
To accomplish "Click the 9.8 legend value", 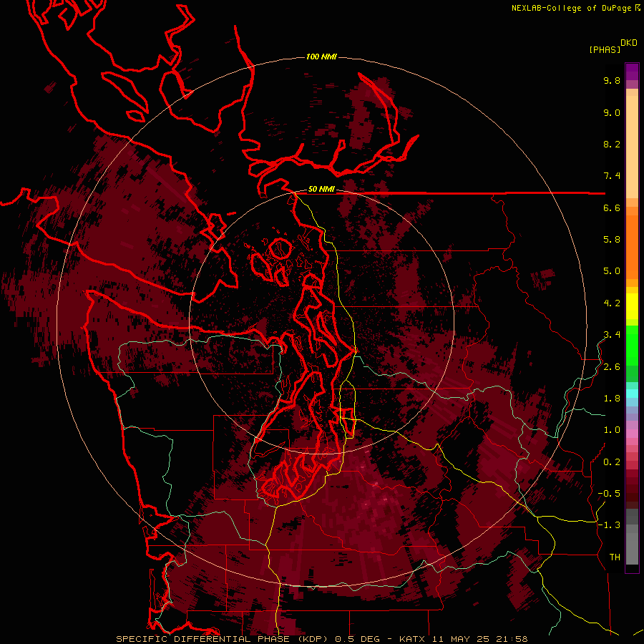I will click(612, 80).
